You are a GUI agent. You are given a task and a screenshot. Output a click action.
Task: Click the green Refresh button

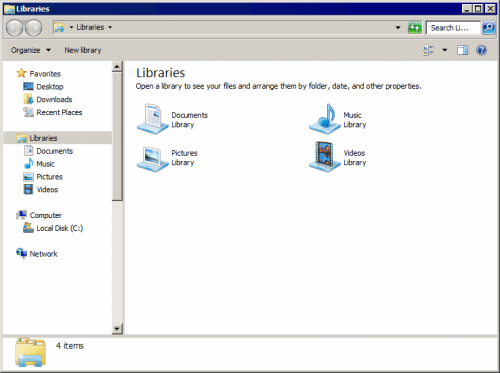pyautogui.click(x=415, y=28)
